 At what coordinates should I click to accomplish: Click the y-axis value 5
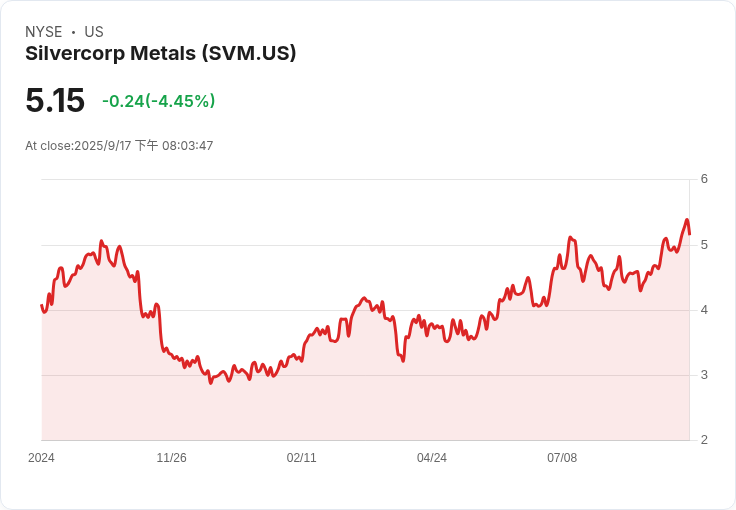704,245
